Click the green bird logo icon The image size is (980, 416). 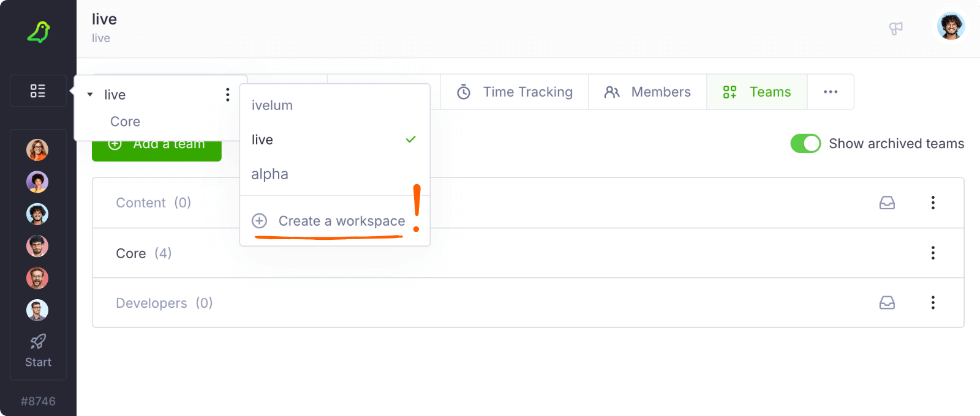(39, 32)
